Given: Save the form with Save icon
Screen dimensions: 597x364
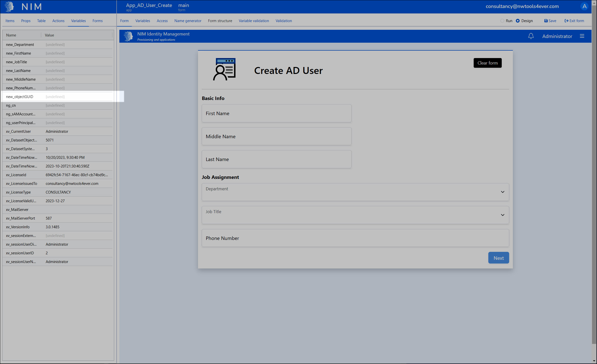Looking at the screenshot, I should [x=550, y=21].
